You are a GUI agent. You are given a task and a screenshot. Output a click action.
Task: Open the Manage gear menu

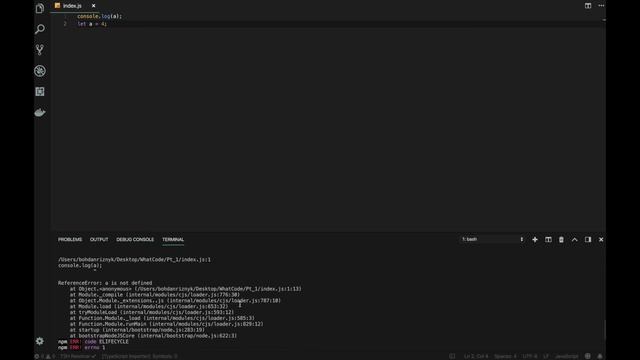[x=40, y=341]
